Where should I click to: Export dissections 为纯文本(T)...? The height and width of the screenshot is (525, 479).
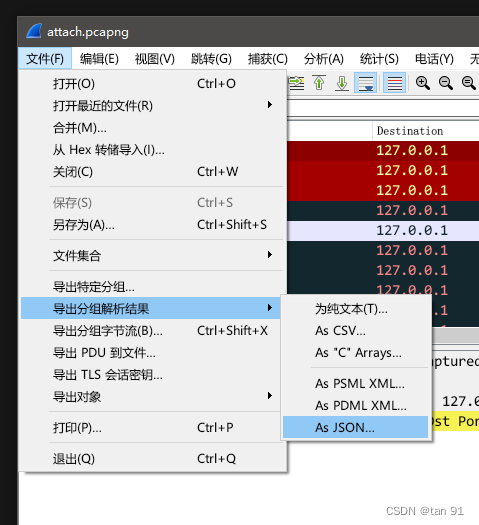click(355, 309)
